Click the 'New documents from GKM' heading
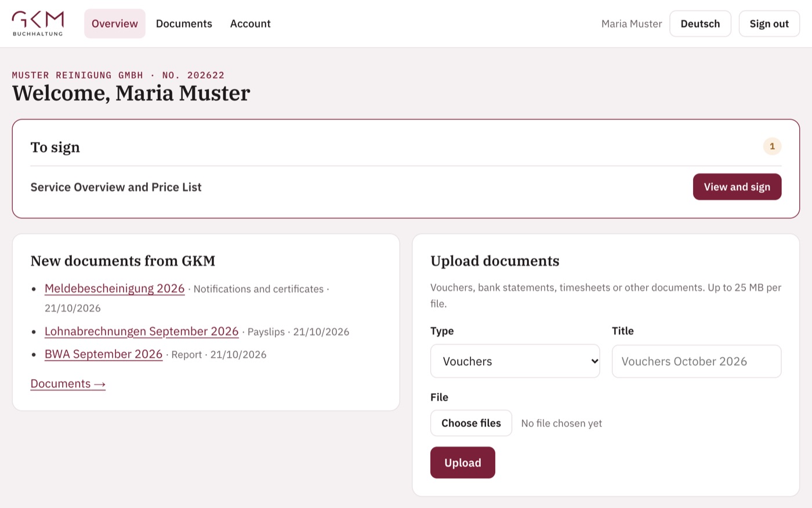Screen dimensions: 812x508 [123, 261]
